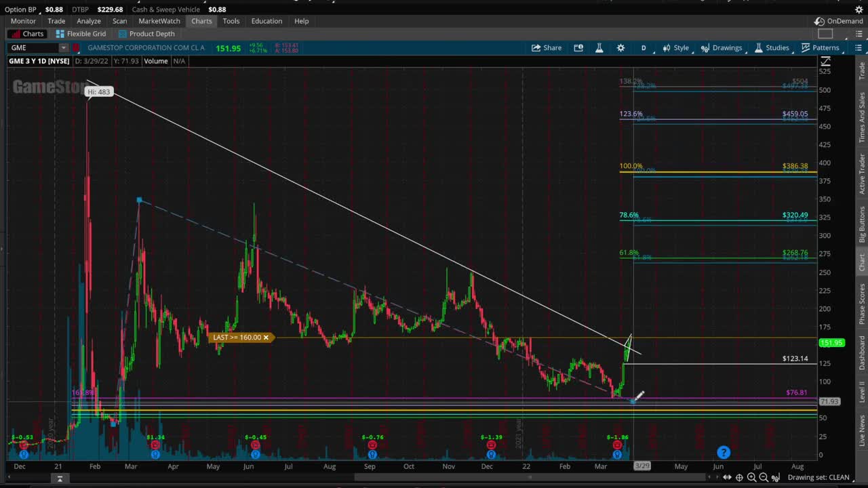The height and width of the screenshot is (488, 868).
Task: Click the percent drawing icon at bottom
Action: 776,477
